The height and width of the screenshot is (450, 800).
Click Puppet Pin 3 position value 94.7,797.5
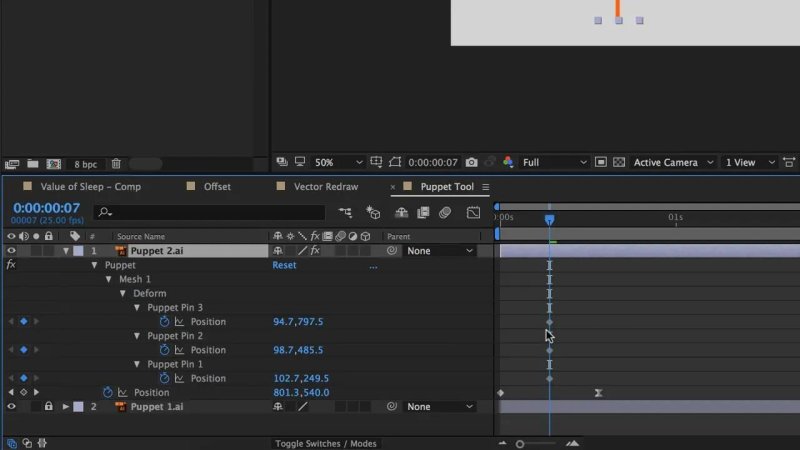point(298,321)
